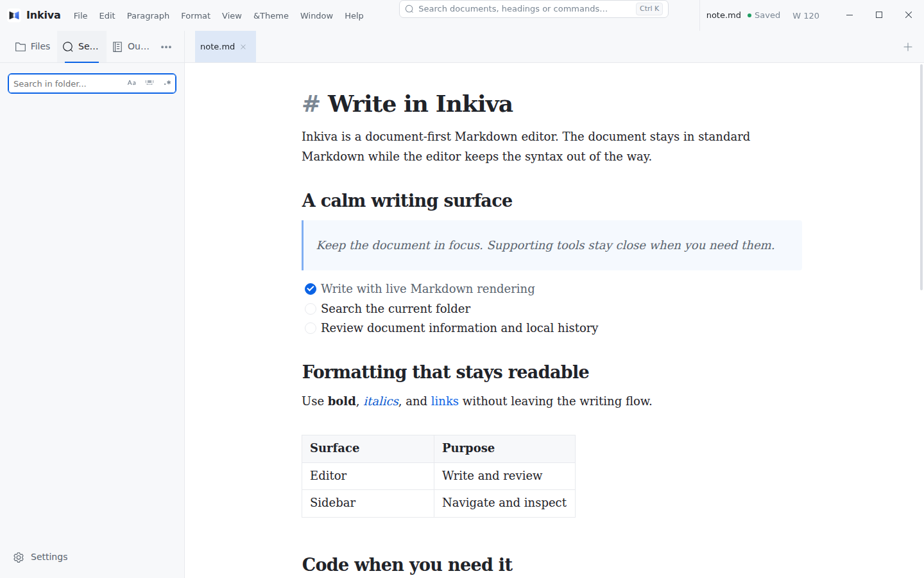Open the &Theme menu
This screenshot has height=578, width=924.
271,15
